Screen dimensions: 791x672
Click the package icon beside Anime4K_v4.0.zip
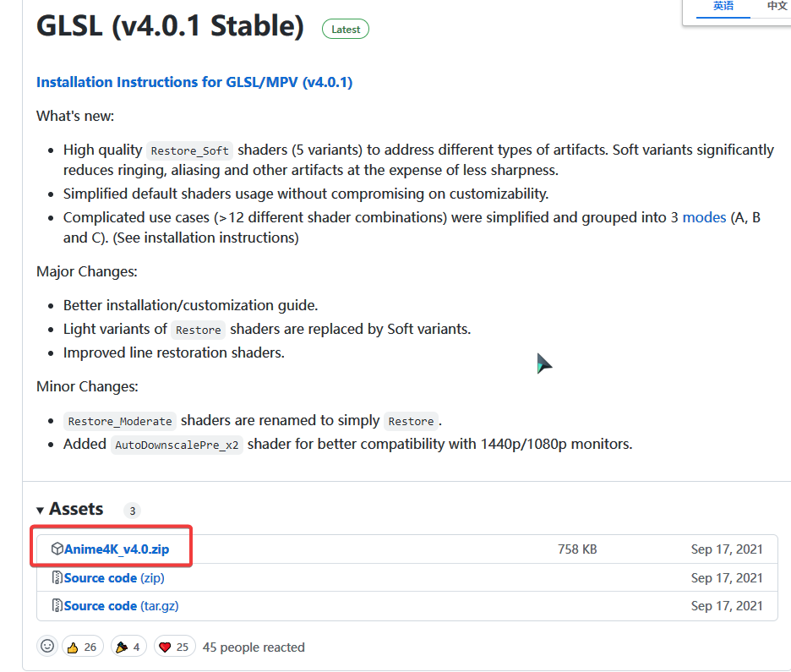point(57,549)
